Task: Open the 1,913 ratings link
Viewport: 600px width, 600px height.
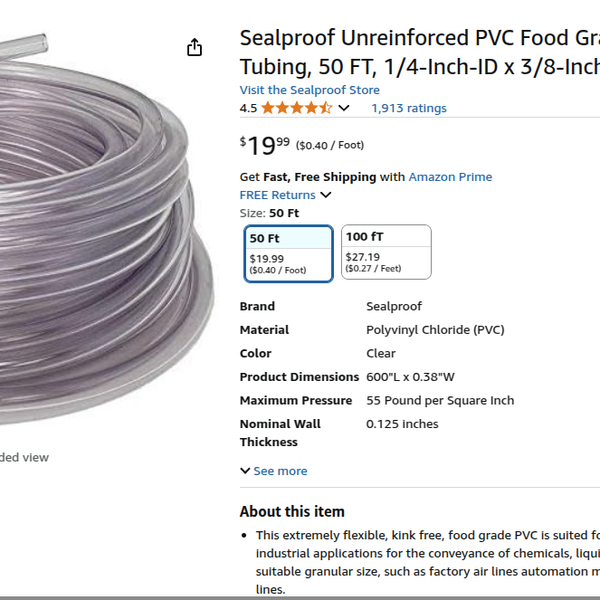Action: coord(408,108)
